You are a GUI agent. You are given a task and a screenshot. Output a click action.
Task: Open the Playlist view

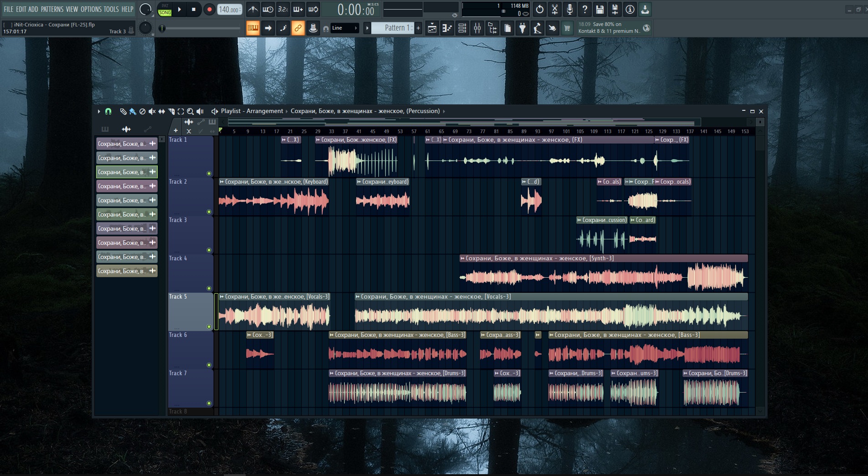click(x=432, y=28)
